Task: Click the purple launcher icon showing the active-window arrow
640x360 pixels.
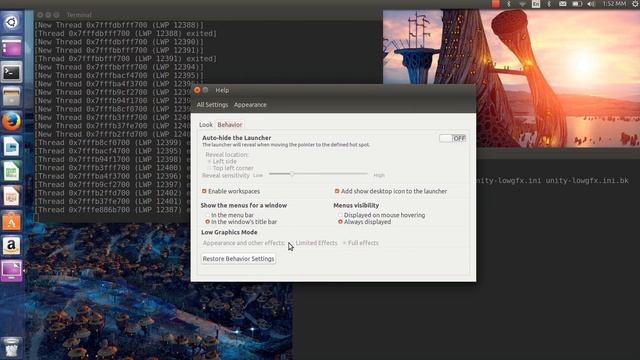Action: point(11,271)
